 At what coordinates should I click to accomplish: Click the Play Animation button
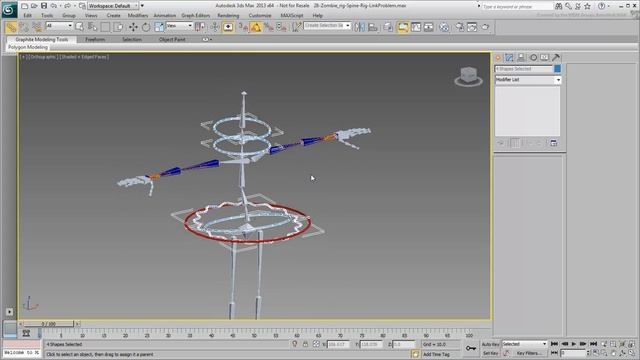point(573,344)
